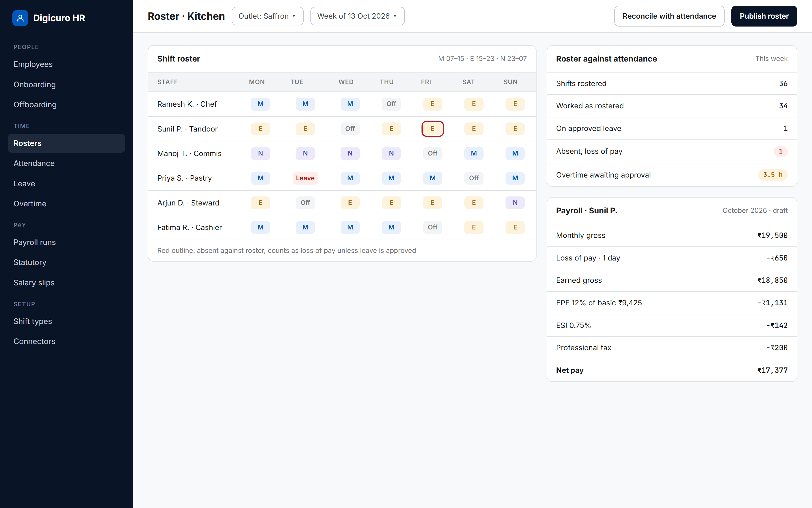Screen dimensions: 812x508
Task: Select Priya S.'s Saturday Off cell
Action: (x=474, y=178)
